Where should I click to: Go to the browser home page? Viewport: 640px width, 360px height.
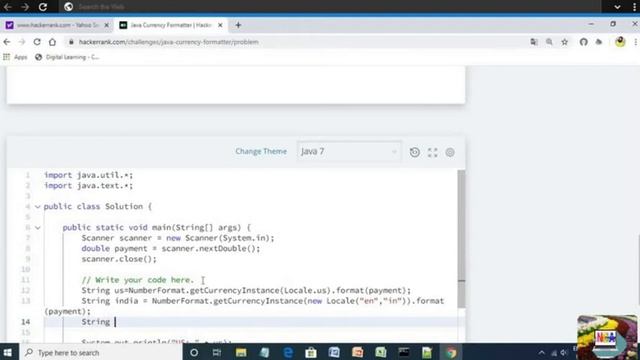pos(52,42)
